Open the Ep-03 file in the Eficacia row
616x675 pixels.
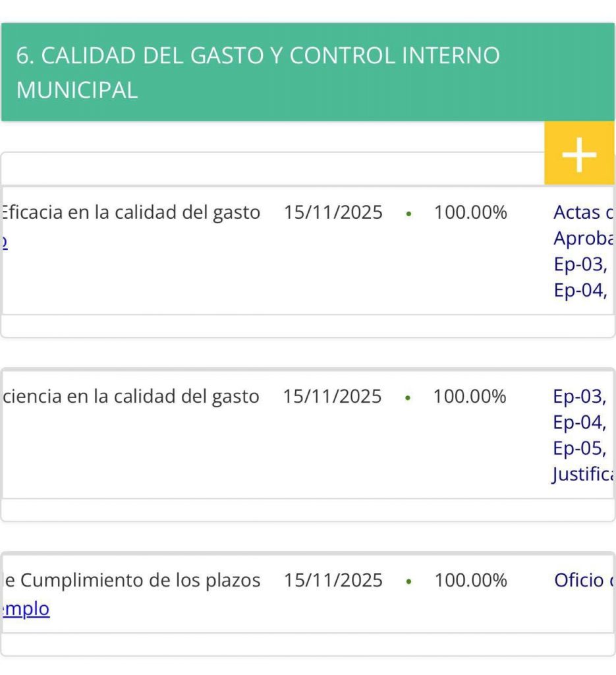(x=580, y=264)
